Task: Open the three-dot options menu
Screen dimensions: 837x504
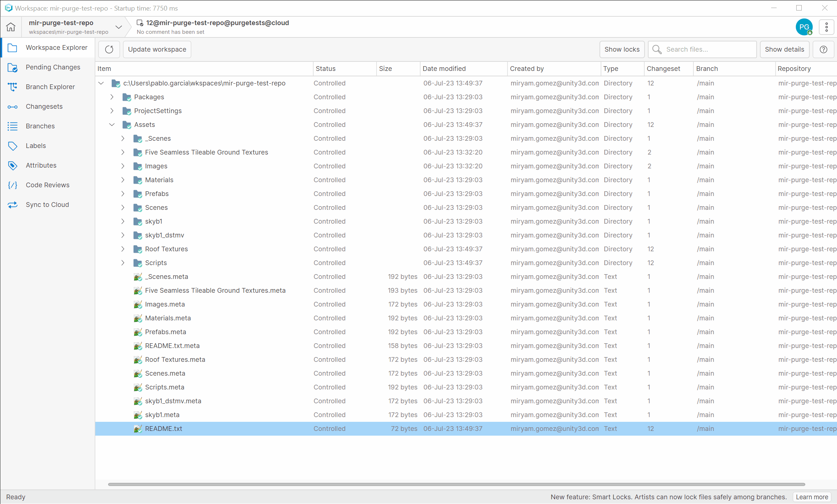Action: pyautogui.click(x=826, y=27)
